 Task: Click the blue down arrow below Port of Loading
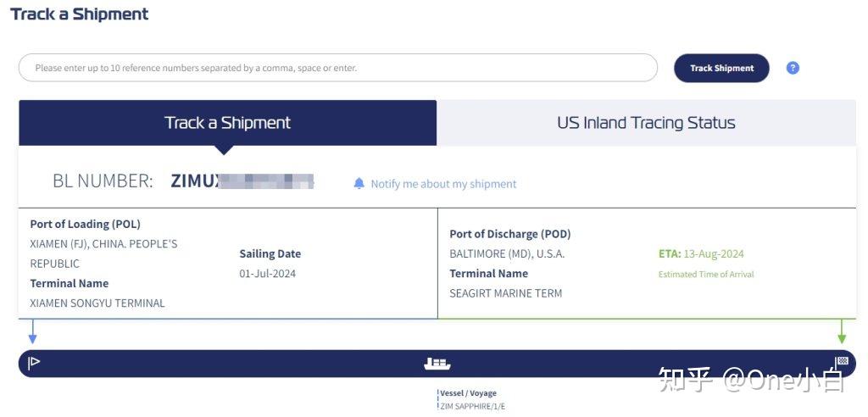tap(32, 331)
